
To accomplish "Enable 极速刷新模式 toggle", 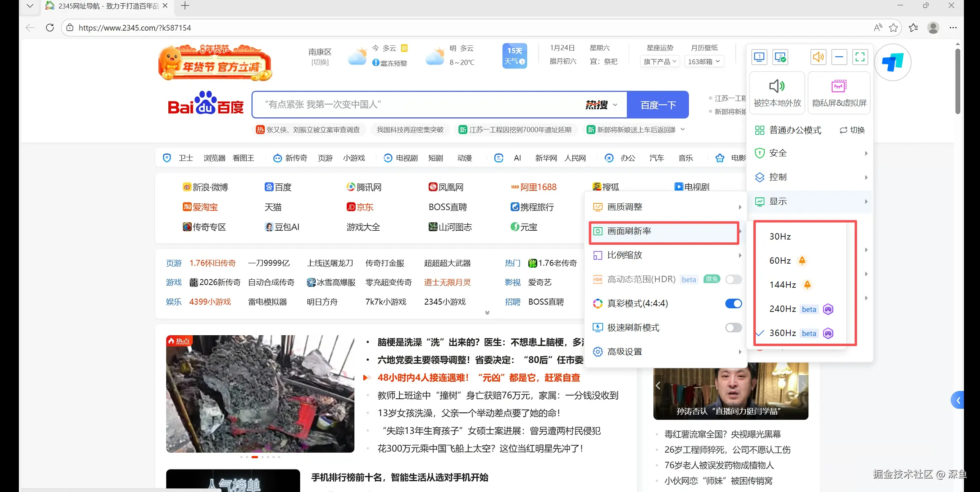I will click(x=733, y=328).
